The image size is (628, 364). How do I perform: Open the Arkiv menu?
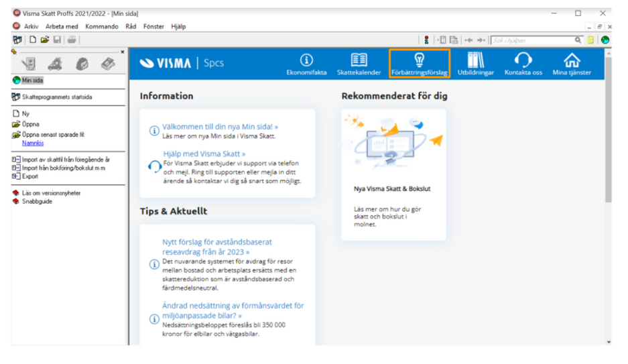(x=31, y=27)
